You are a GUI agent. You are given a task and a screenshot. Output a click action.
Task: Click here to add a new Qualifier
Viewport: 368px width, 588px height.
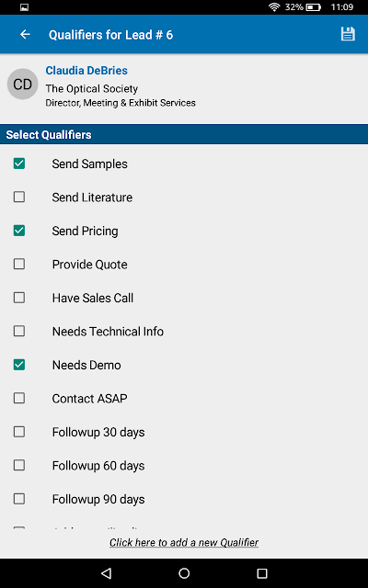tap(184, 543)
